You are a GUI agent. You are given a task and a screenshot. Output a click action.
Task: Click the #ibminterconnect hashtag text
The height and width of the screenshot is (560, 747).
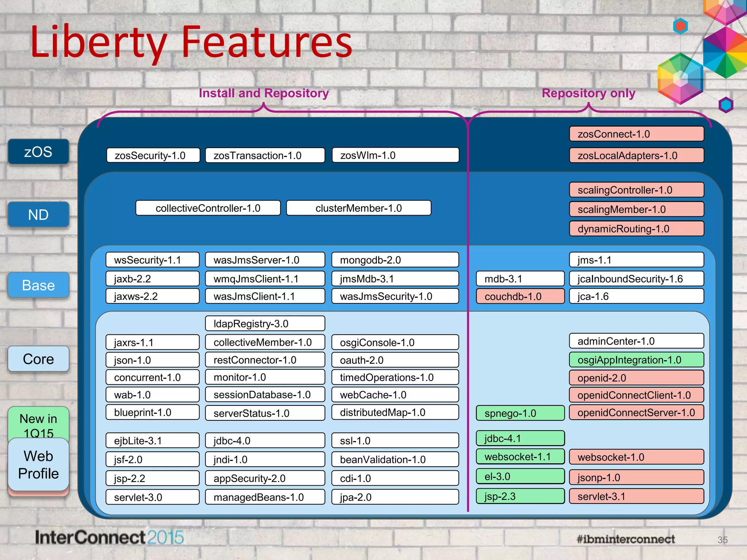point(625,539)
